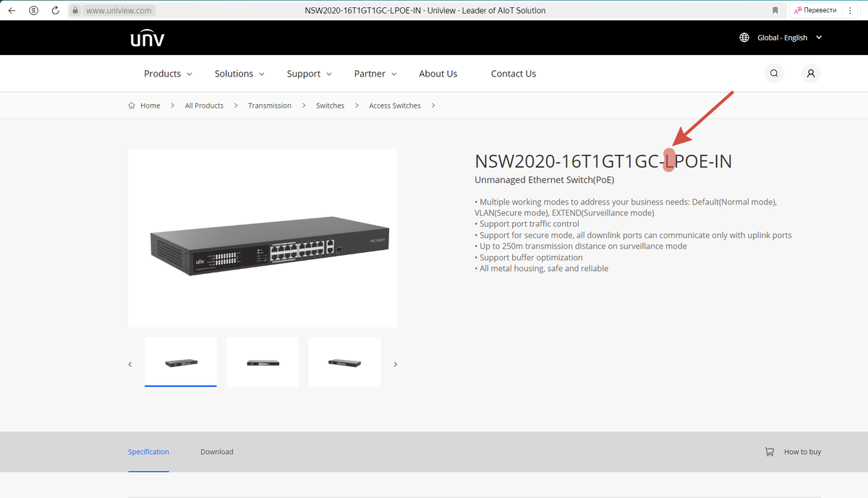
Task: Click the NSW2020-16T1GT1GC-LPOE-IN product title
Action: pyautogui.click(x=603, y=161)
